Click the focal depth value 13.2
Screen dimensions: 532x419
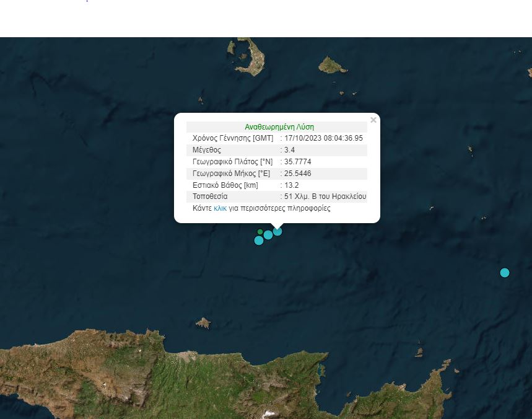point(291,185)
